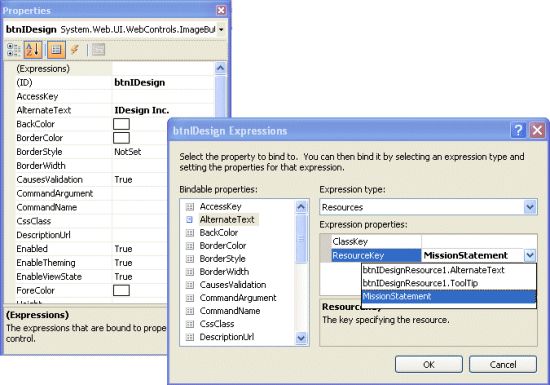This screenshot has width=550, height=385.
Task: Click scroll up arrow in bindable properties list
Action: coord(301,207)
